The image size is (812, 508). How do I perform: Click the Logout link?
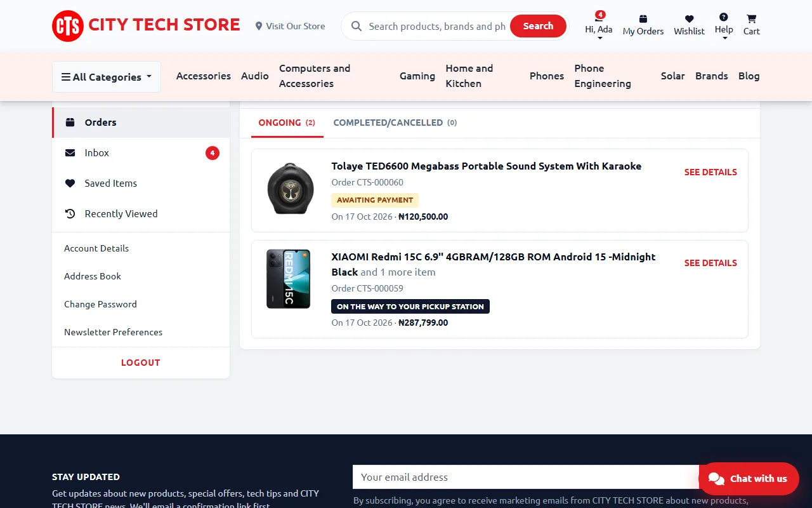(x=141, y=363)
